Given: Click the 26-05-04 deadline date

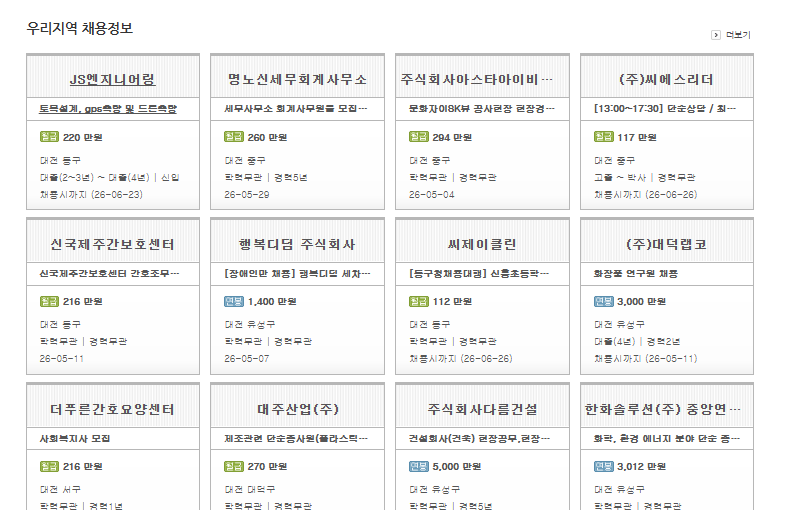Looking at the screenshot, I should coord(432,194).
